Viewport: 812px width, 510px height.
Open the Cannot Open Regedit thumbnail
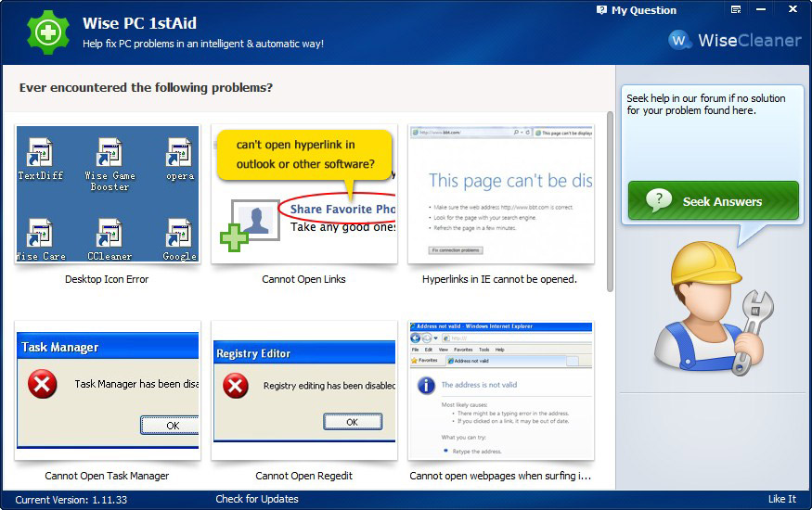(304, 390)
